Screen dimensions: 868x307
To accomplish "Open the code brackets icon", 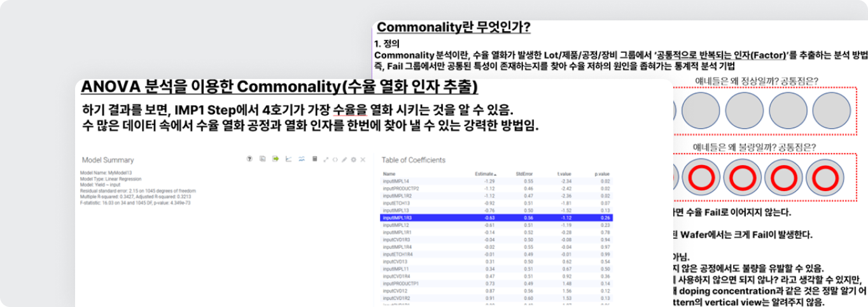I will [335, 159].
